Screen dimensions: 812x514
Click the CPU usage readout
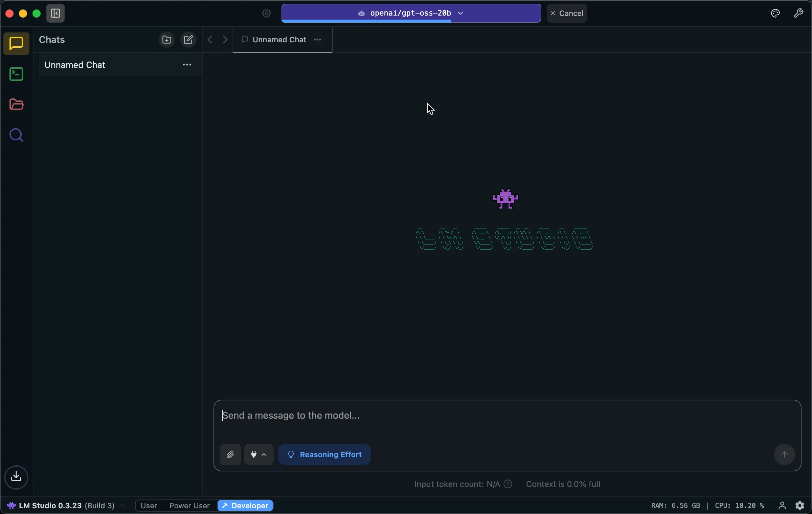click(740, 506)
